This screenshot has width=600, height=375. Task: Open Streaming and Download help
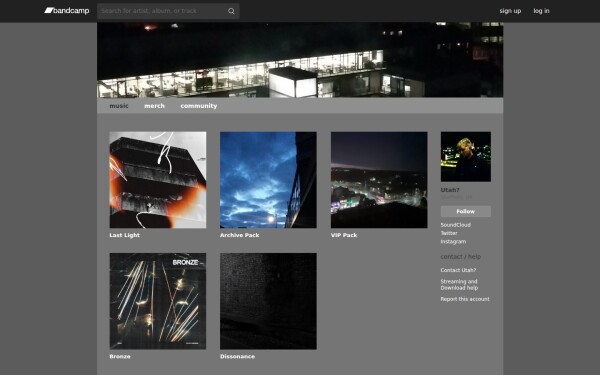459,285
